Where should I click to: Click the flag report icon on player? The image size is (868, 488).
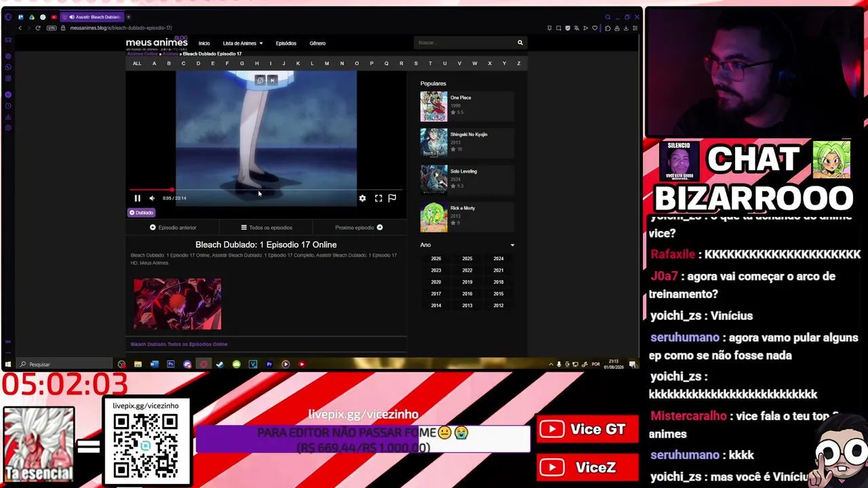(x=392, y=198)
